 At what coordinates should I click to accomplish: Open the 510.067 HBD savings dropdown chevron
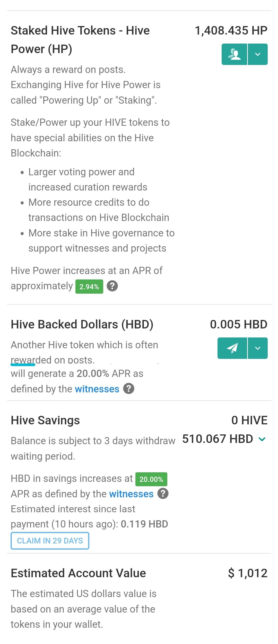coord(262,439)
